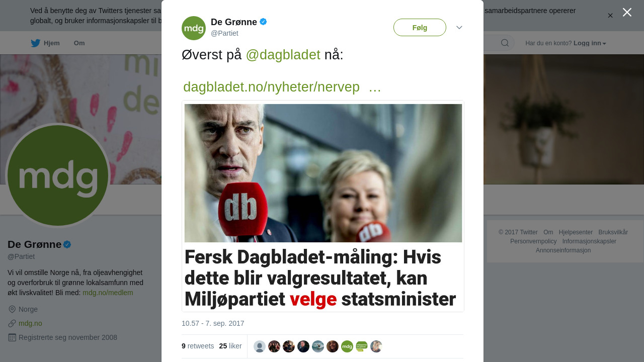644x362 pixels.
Task: Click the search magnifier icon
Action: [505, 43]
